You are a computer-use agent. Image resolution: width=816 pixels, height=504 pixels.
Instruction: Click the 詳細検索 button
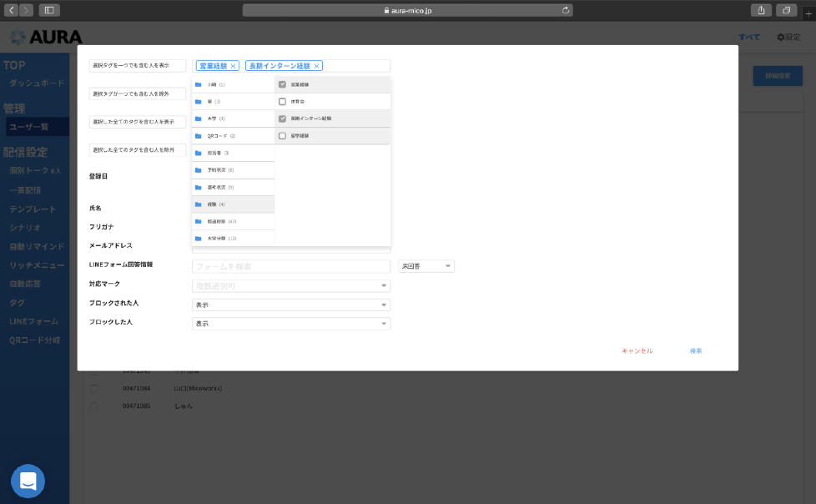[x=778, y=76]
